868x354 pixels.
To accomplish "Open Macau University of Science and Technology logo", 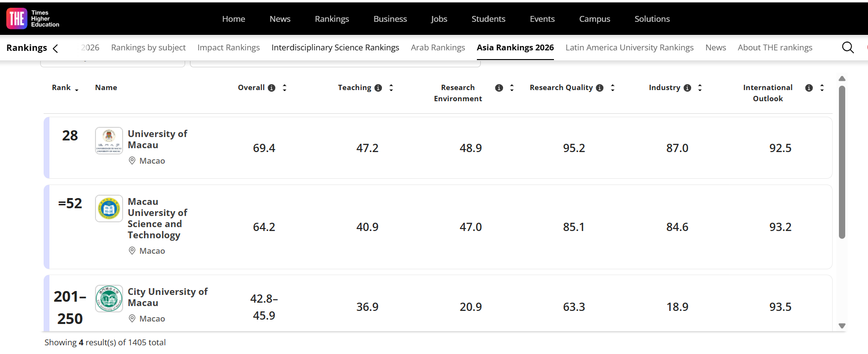I will tap(109, 208).
